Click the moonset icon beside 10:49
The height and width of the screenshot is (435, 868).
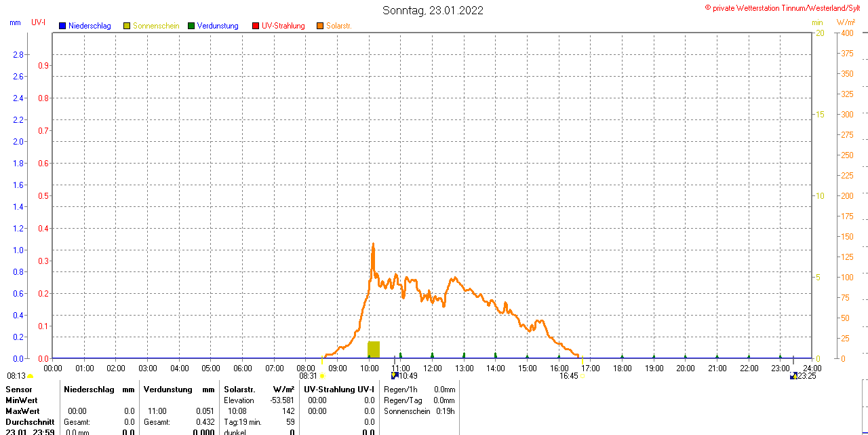[394, 375]
